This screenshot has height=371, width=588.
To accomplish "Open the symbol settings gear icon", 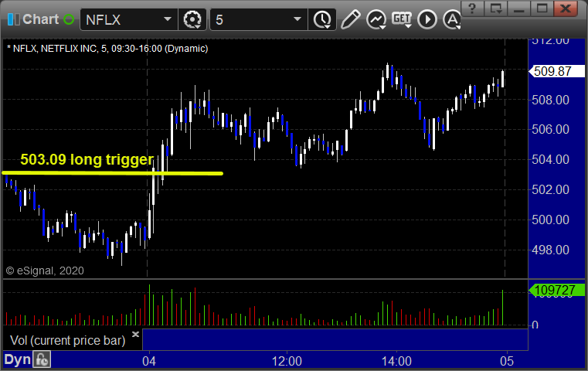I will tap(192, 19).
